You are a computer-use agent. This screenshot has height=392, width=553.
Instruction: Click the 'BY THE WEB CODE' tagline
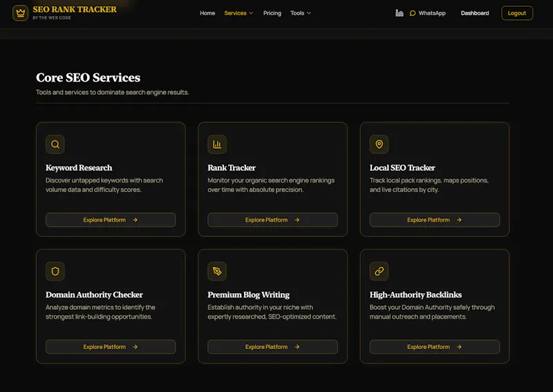tap(52, 18)
